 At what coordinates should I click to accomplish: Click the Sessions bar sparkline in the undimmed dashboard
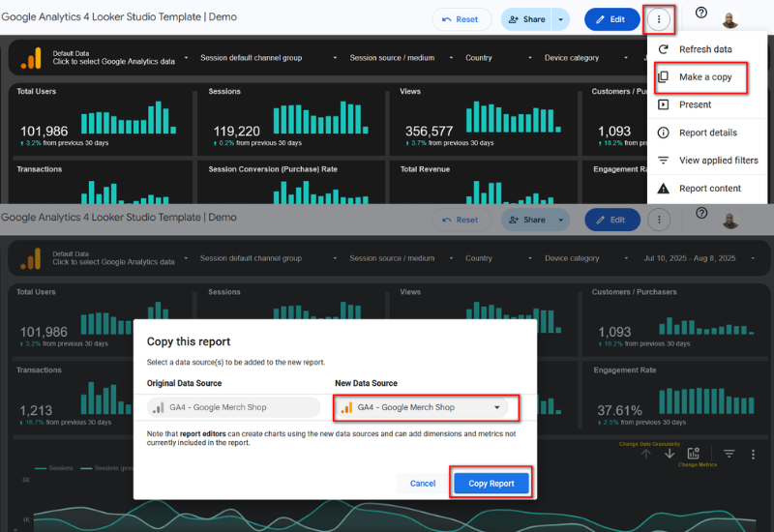[321, 117]
